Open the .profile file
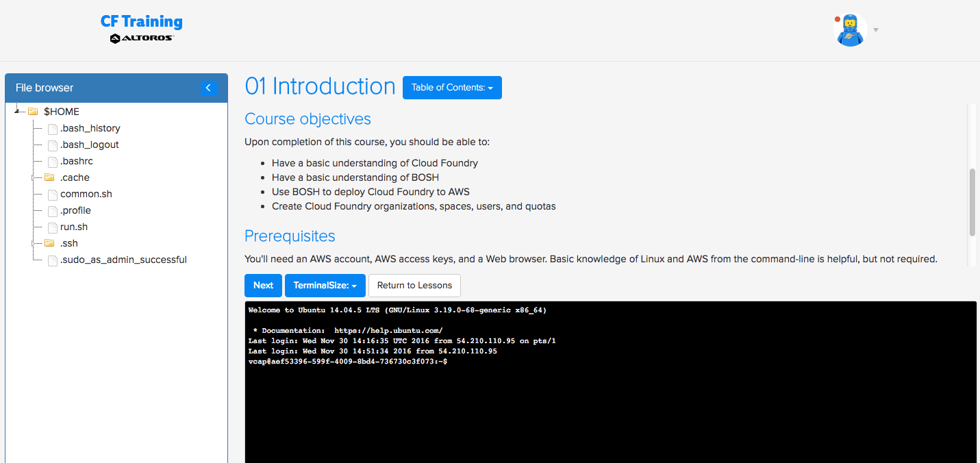Screen dimensions: 980x463 tap(75, 210)
